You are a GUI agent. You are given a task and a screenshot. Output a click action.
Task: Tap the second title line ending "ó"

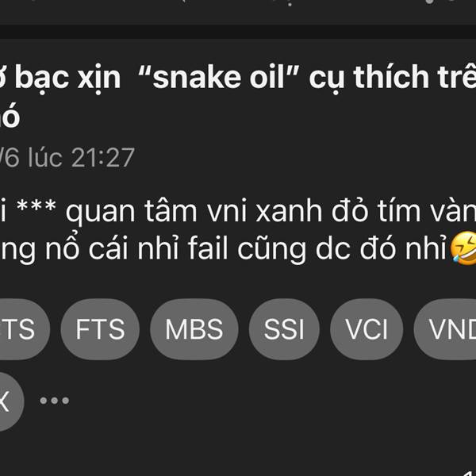coord(9,115)
